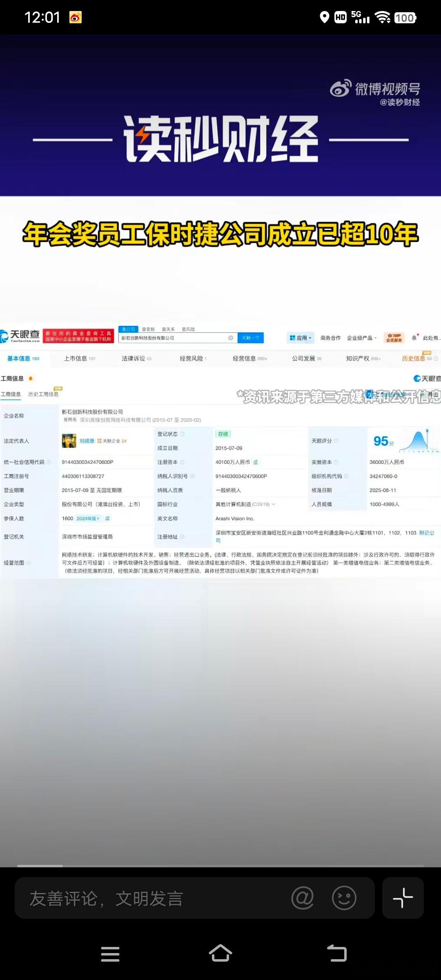Switch to 上市信息 tab
This screenshot has height=980, width=441.
tap(80, 358)
